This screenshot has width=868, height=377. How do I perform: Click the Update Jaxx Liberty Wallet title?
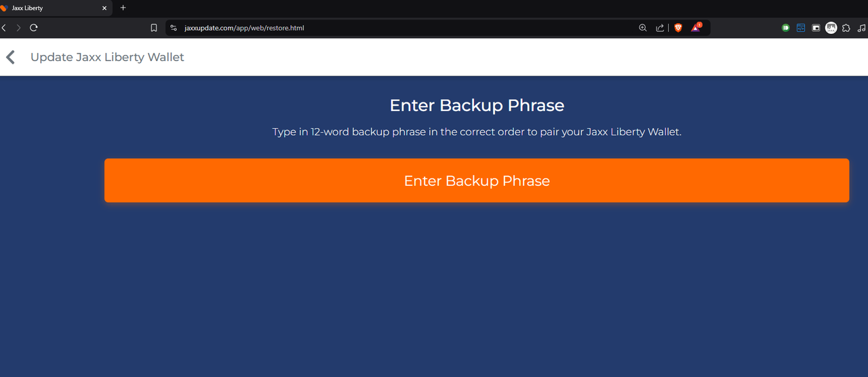click(107, 57)
